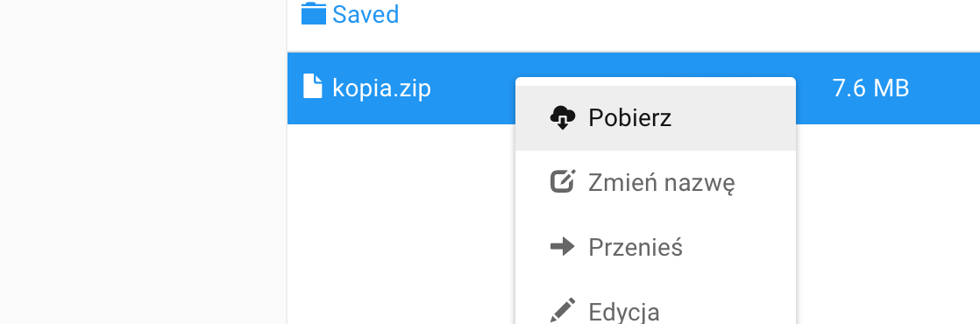Click the arrow icon beside Przenieś
The image size is (980, 324).
click(x=563, y=247)
